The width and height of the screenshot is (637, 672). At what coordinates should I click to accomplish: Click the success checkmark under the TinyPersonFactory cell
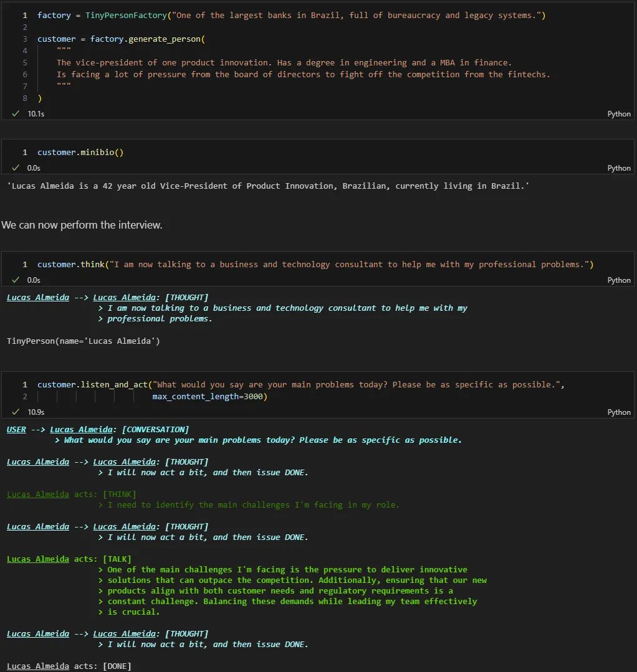click(x=16, y=114)
